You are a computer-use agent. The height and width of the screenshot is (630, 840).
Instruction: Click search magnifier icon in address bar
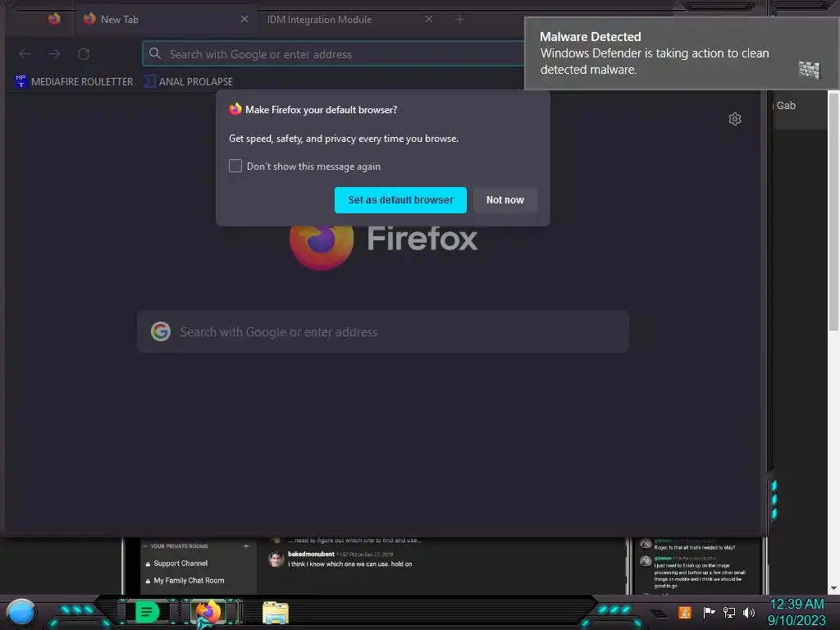pos(155,53)
